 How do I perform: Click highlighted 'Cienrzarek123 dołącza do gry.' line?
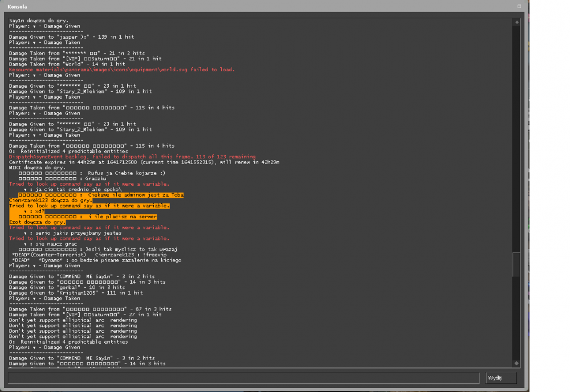point(51,201)
